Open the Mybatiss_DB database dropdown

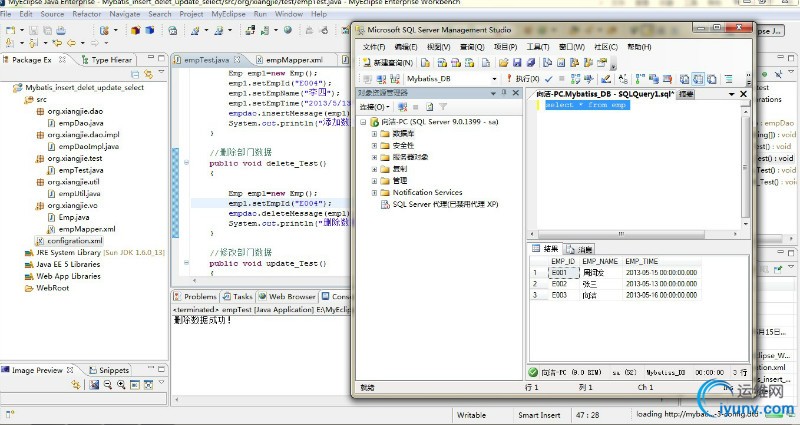[x=494, y=79]
